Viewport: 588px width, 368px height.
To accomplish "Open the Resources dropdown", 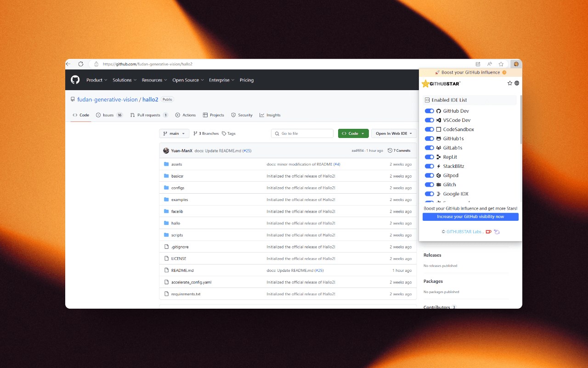I will 154,80.
